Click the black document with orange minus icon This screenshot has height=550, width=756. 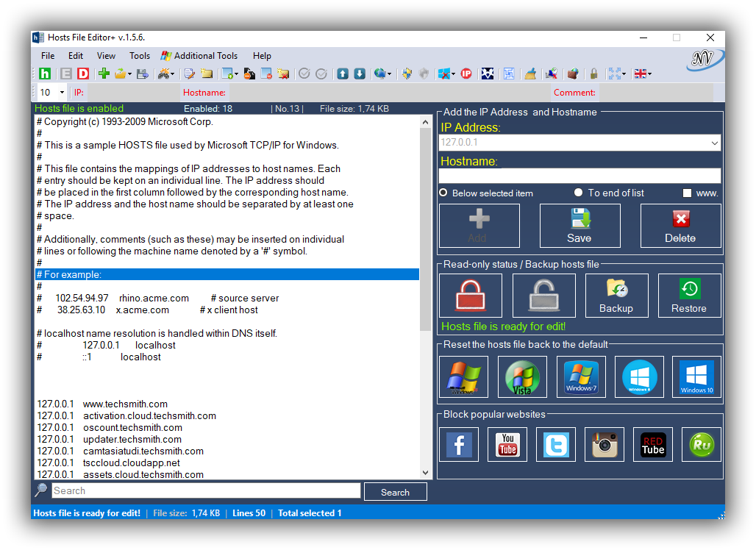click(x=249, y=74)
